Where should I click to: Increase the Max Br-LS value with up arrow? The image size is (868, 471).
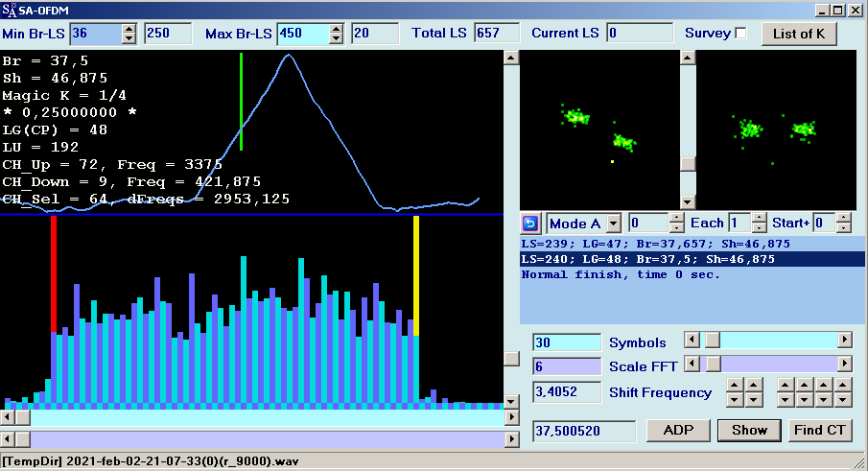pos(336,29)
